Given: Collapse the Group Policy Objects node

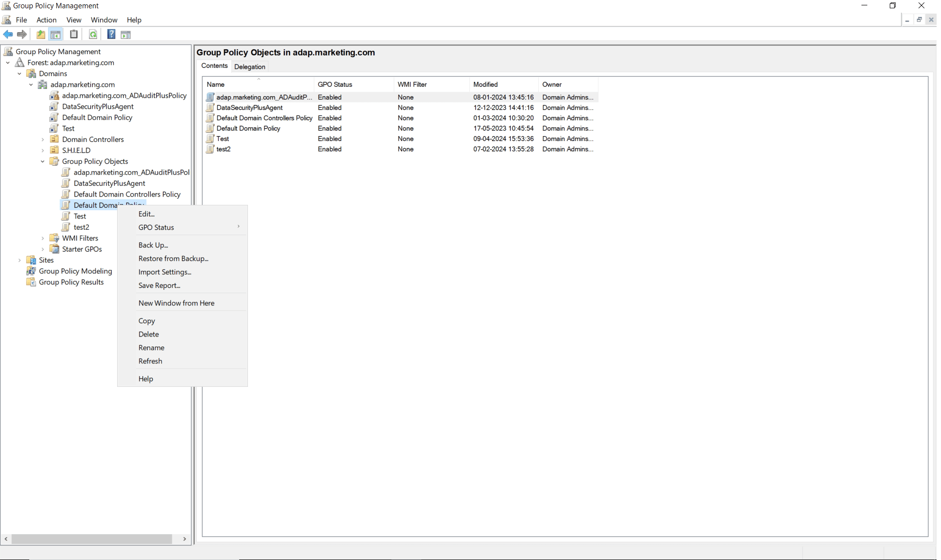Looking at the screenshot, I should click(43, 161).
